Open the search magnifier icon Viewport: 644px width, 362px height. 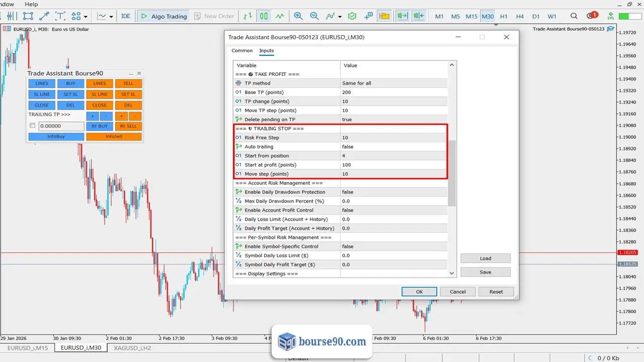(575, 16)
